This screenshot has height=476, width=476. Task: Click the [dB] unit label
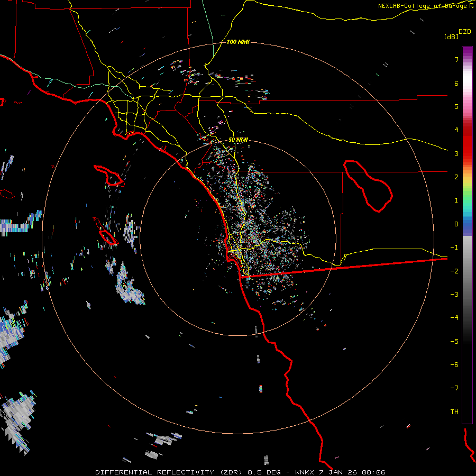click(x=451, y=36)
